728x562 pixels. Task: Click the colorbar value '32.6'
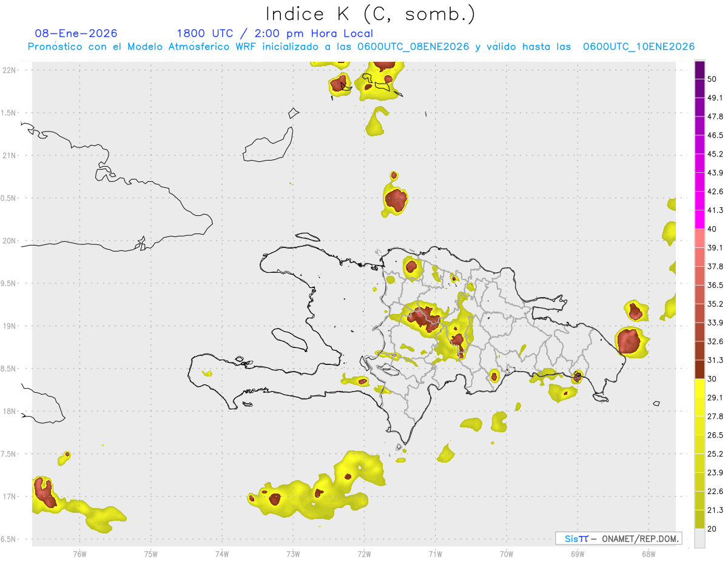715,341
